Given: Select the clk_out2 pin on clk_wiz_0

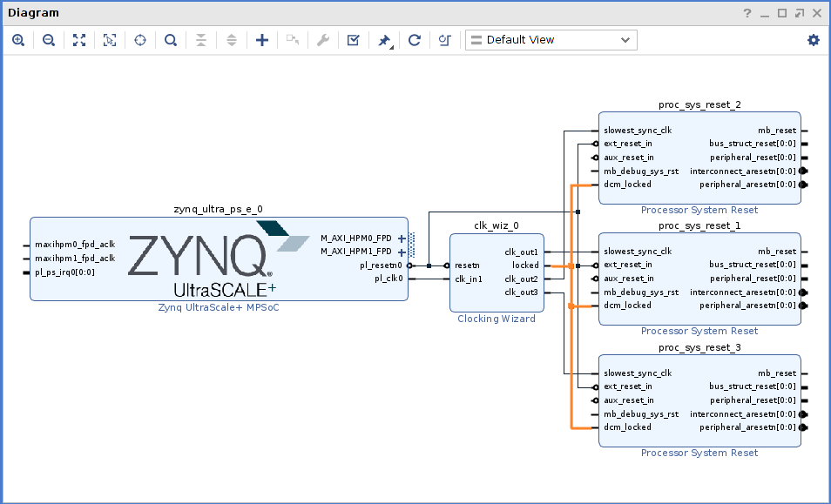Looking at the screenshot, I should (x=522, y=279).
